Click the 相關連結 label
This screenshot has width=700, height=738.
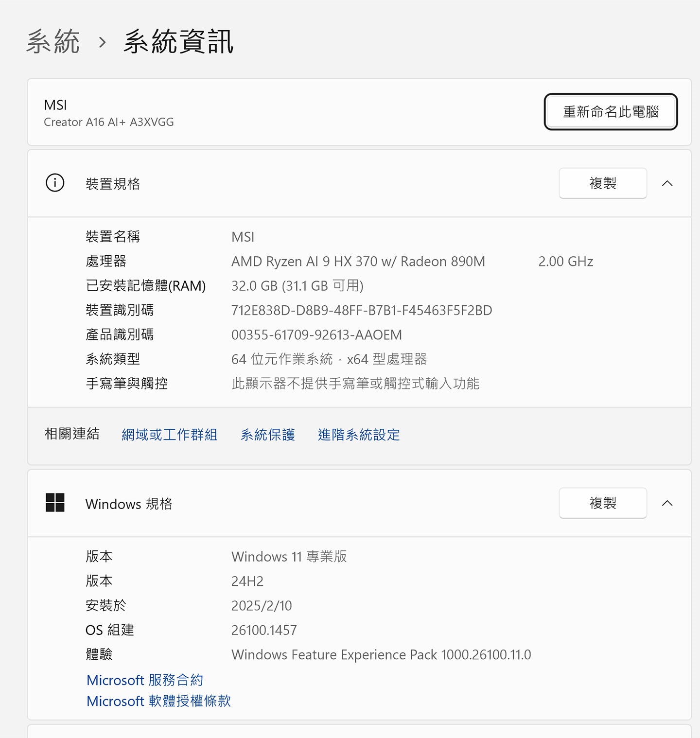pyautogui.click(x=72, y=434)
